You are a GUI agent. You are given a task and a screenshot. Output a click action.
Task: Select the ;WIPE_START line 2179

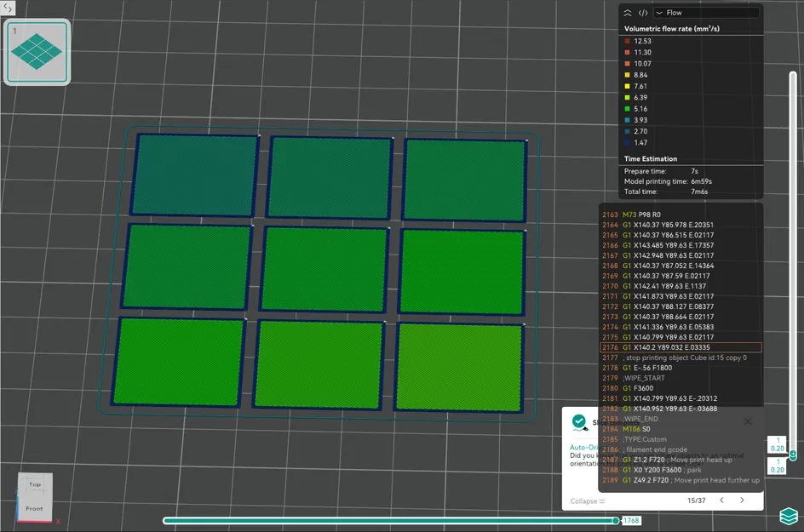[681, 378]
